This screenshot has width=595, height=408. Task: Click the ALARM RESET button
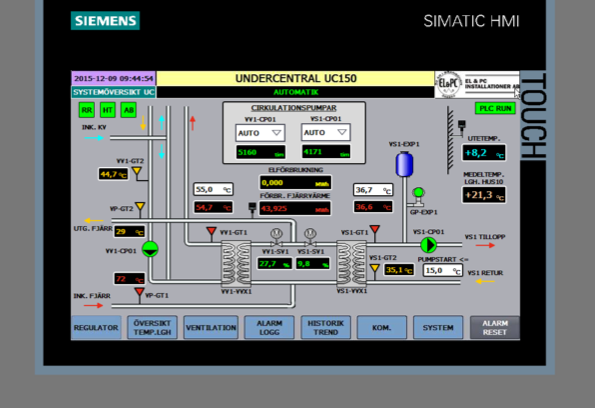[495, 328]
